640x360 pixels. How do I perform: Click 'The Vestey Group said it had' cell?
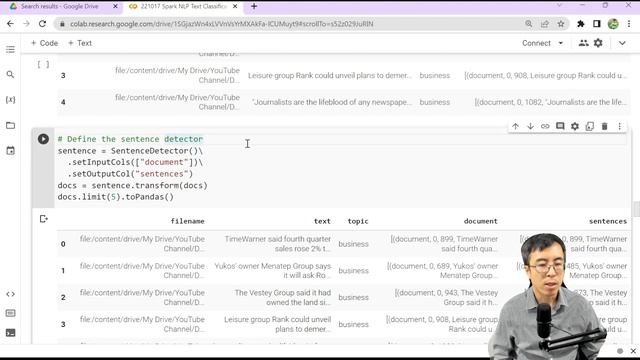(x=282, y=297)
